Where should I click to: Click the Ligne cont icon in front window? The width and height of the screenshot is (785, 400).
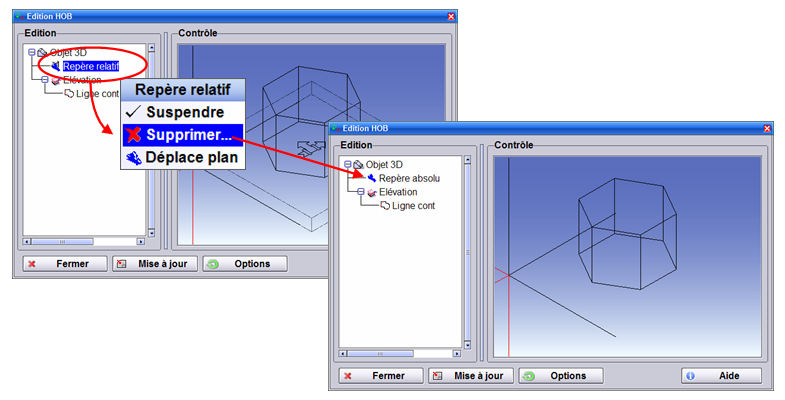click(385, 206)
